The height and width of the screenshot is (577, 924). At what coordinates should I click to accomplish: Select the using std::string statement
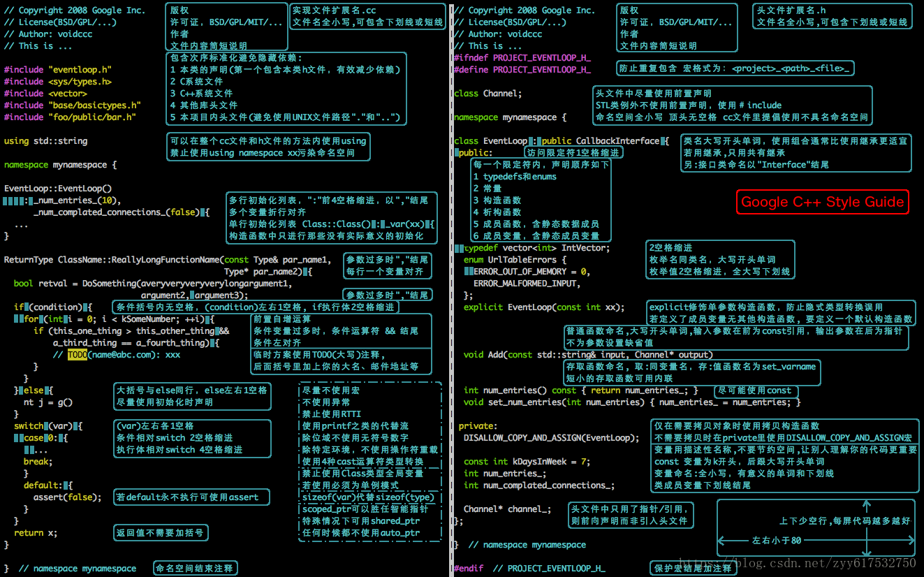click(x=46, y=141)
